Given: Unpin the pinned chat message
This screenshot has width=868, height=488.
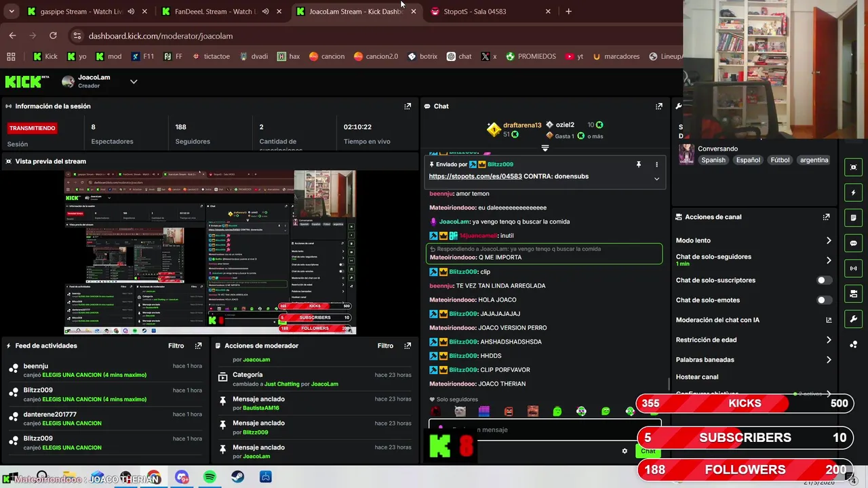Looking at the screenshot, I should pyautogui.click(x=638, y=165).
